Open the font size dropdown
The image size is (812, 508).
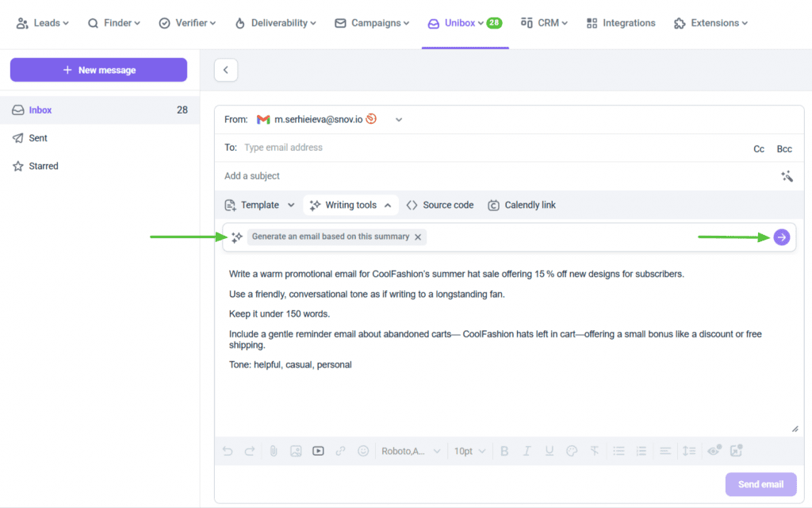(x=469, y=451)
